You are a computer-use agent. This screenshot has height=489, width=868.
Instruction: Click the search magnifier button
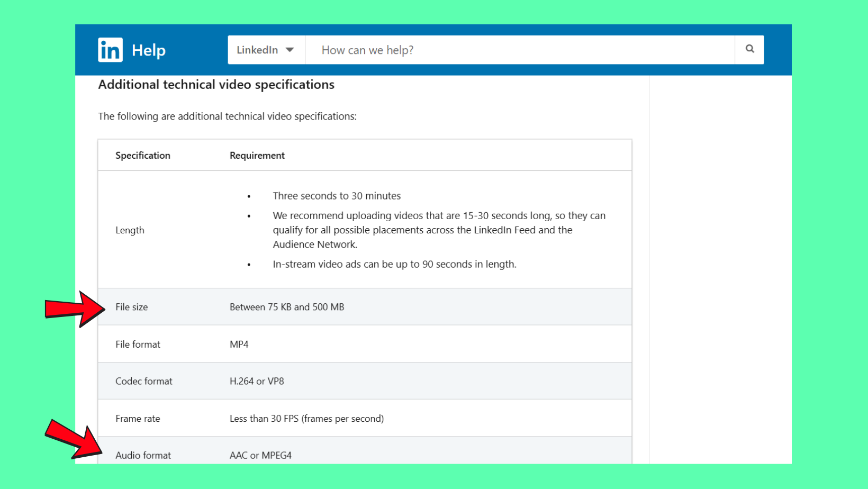[x=749, y=50]
